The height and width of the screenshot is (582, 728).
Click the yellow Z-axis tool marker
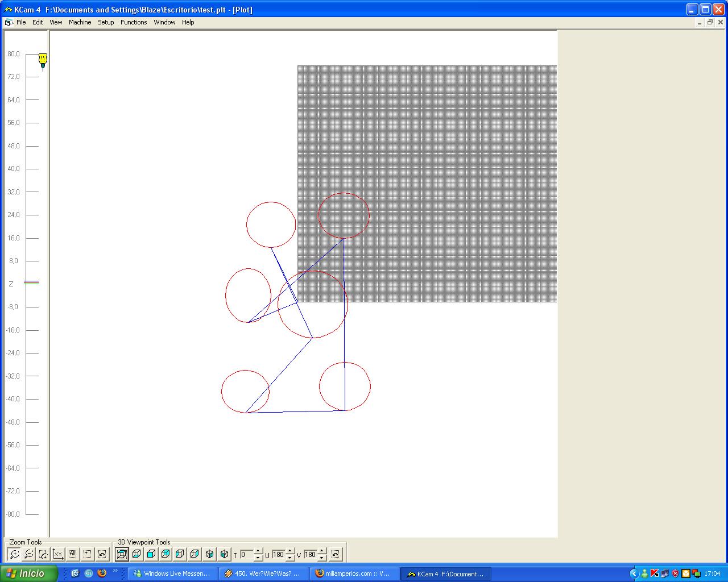coord(43,59)
